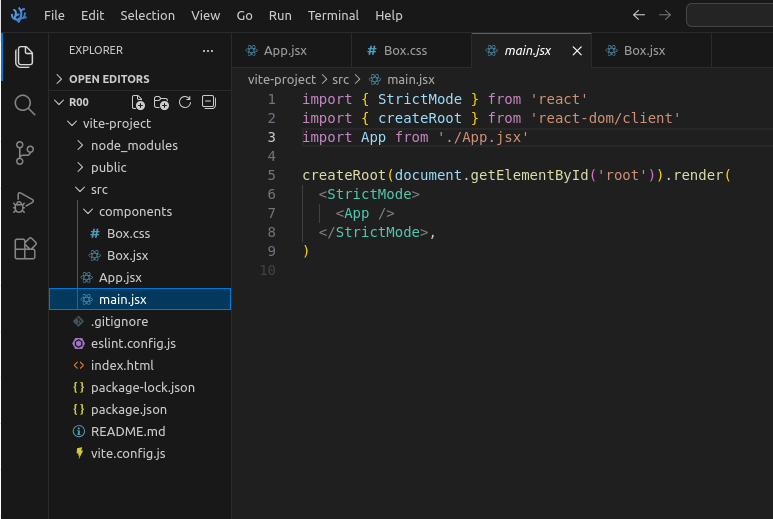
Task: Collapse all folders in explorer
Action: coord(208,102)
